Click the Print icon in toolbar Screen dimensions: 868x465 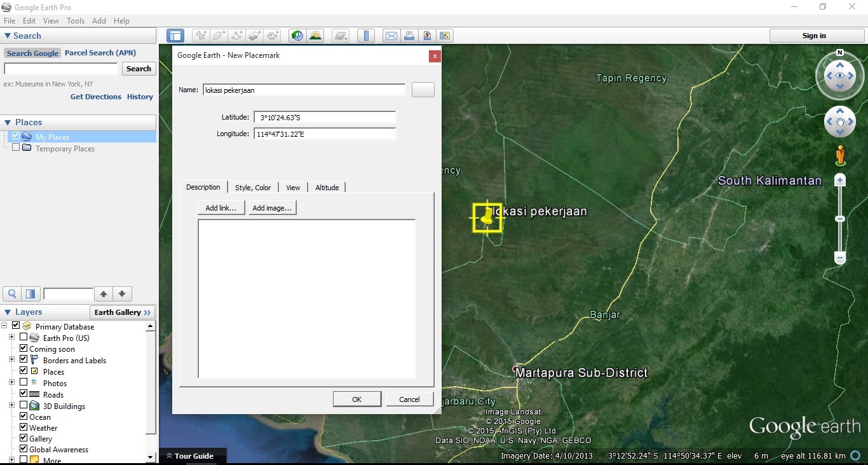tap(409, 36)
